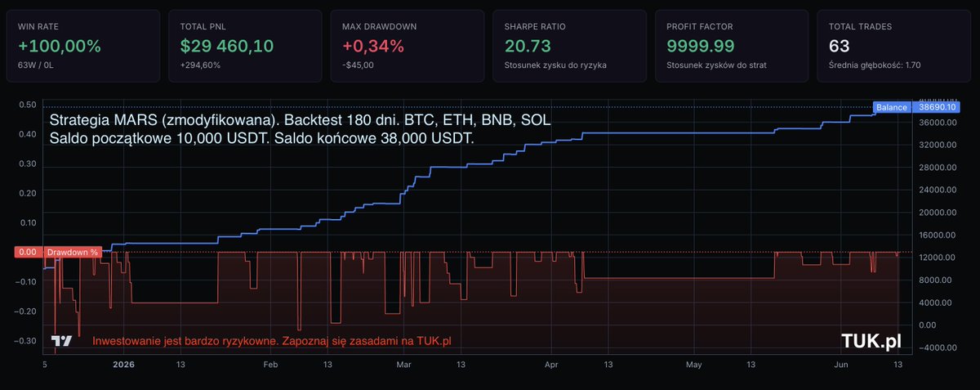Click the -$45,00 drawdown amount

pyautogui.click(x=358, y=65)
